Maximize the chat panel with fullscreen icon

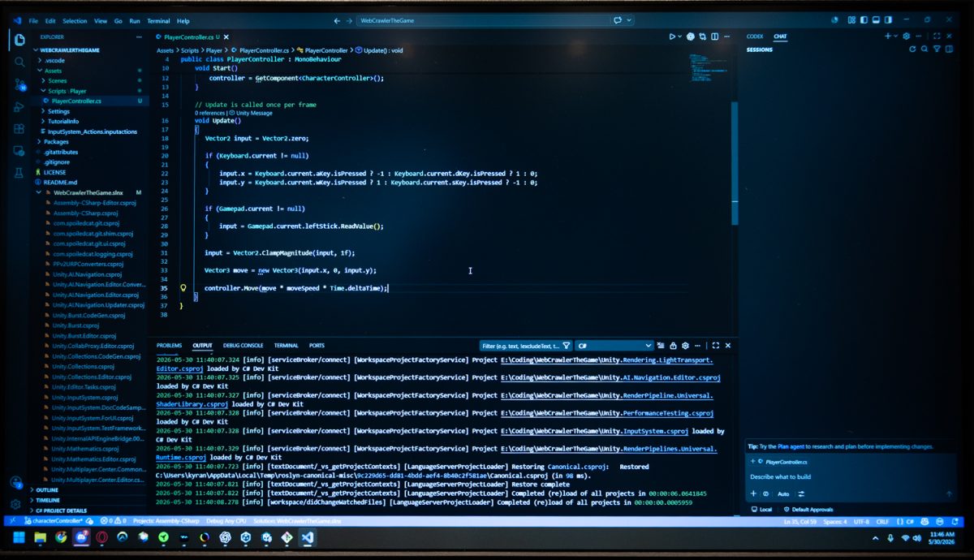pyautogui.click(x=937, y=37)
